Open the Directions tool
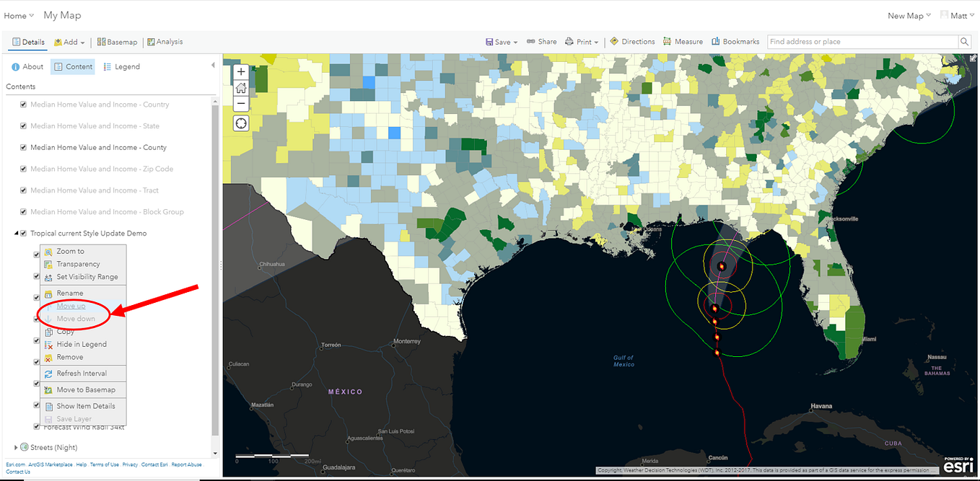 point(632,41)
